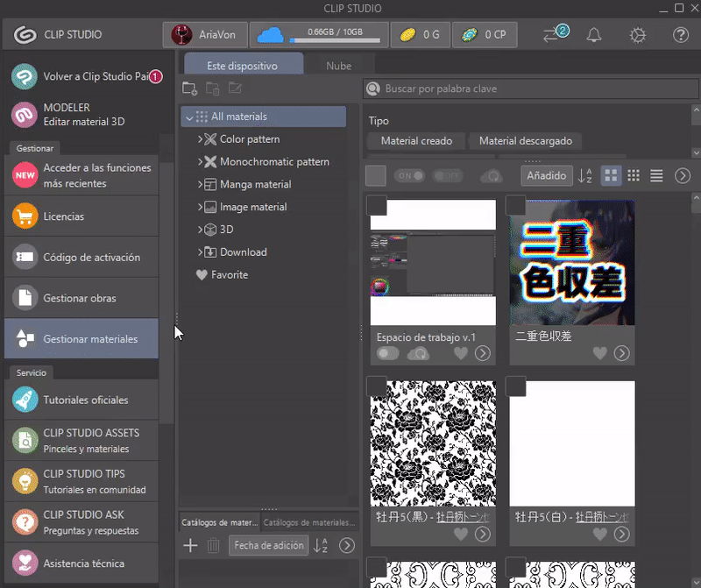Favorite the 二重色収差 material
Image resolution: width=701 pixels, height=588 pixels.
pyautogui.click(x=599, y=353)
